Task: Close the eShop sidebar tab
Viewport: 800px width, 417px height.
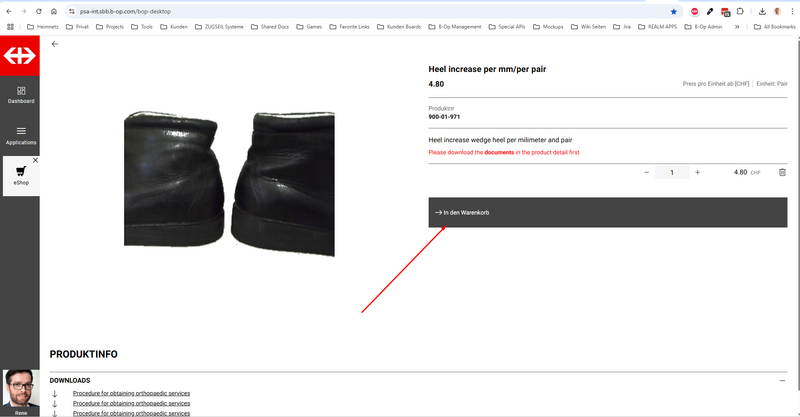Action: 35,160
